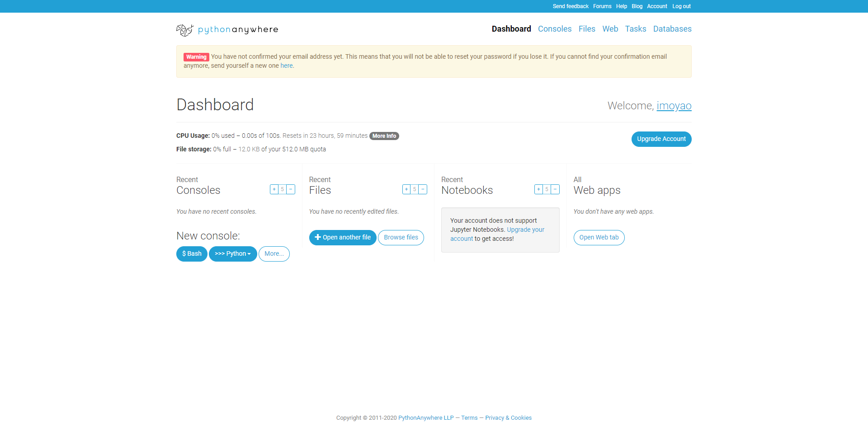Image resolution: width=868 pixels, height=422 pixels.
Task: Click 'You have no recently edited files.' text
Action: click(x=354, y=211)
